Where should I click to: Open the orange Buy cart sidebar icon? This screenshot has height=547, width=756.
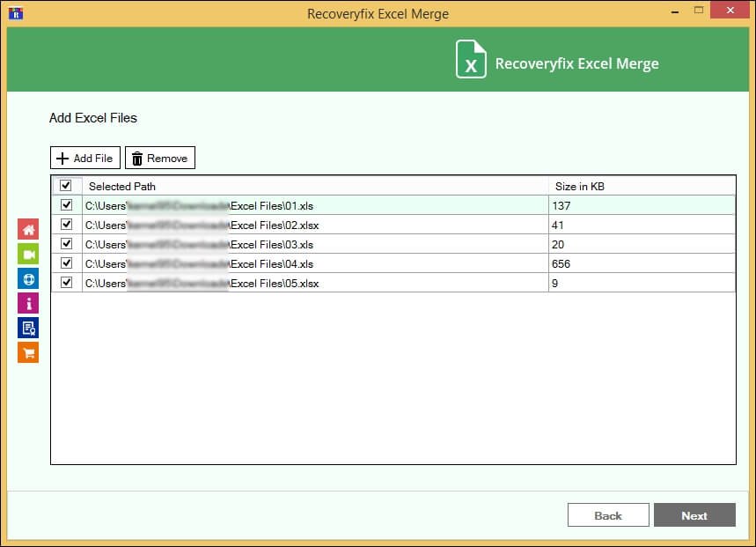coord(28,352)
